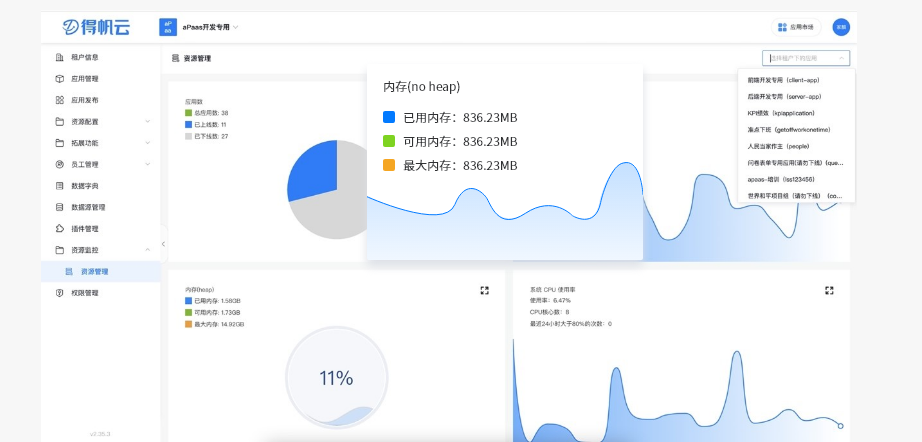Click the CPU核心数: 8 text
The image size is (922, 442).
point(549,312)
